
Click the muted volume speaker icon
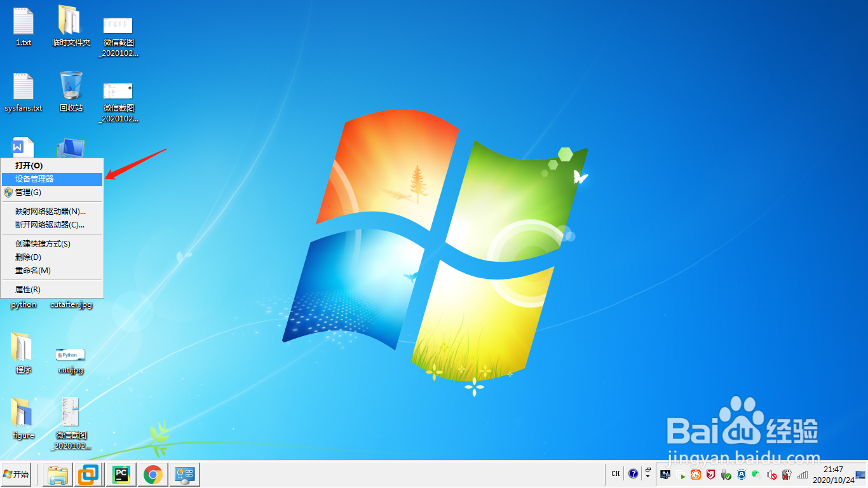pyautogui.click(x=772, y=475)
